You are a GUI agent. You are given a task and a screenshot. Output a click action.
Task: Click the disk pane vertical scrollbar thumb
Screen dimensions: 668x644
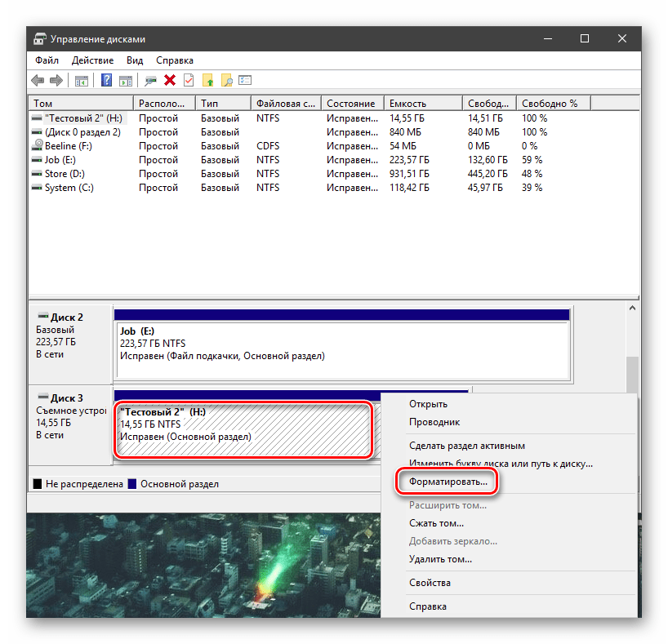tap(632, 375)
